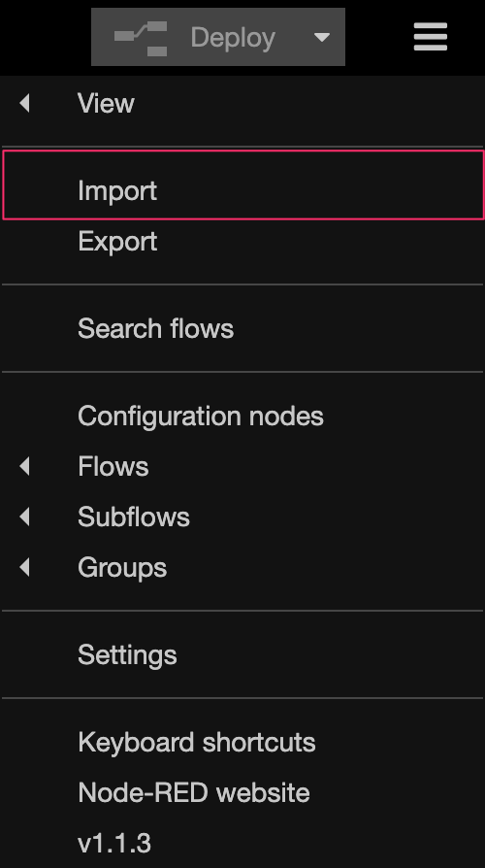
Task: Select Import from the menu
Action: tap(242, 190)
